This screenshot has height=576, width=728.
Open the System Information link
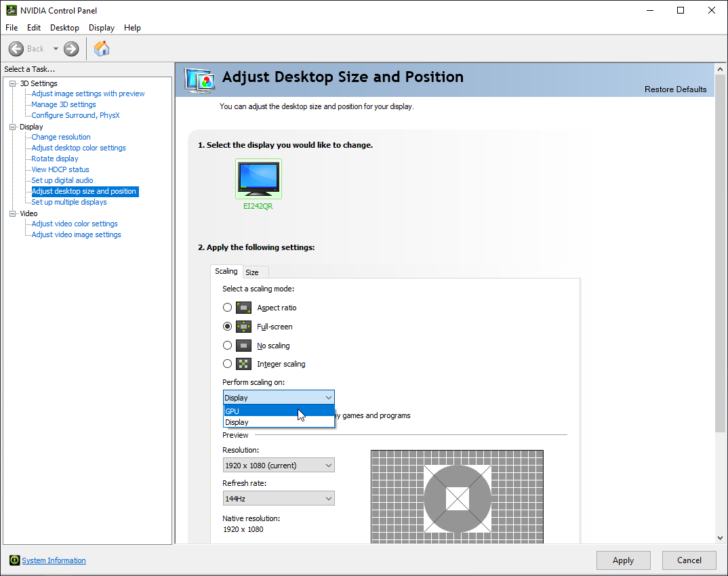[54, 560]
